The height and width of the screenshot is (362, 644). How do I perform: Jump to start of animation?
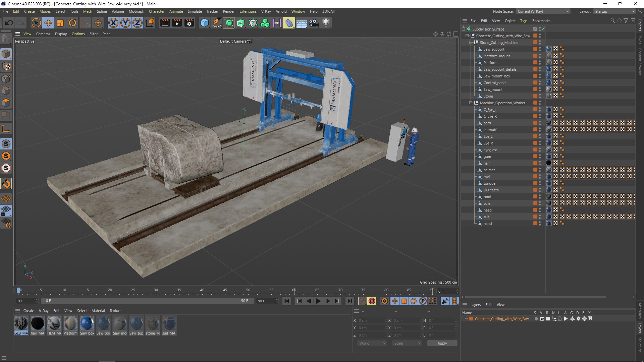287,301
